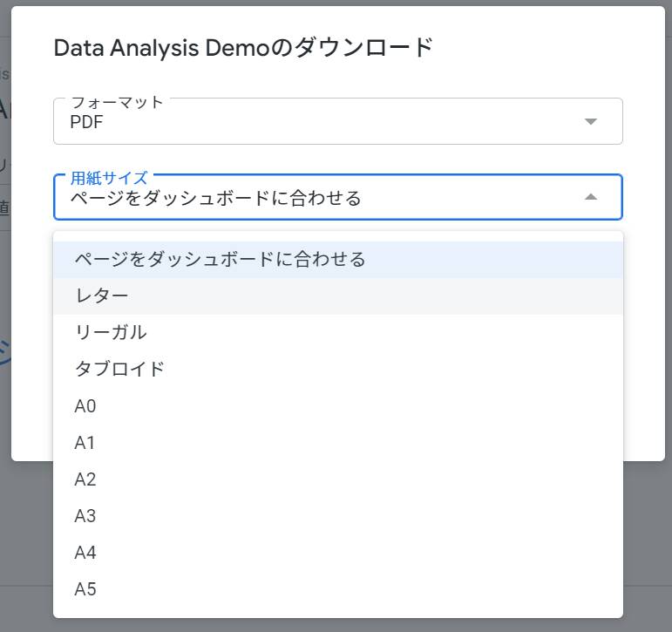Viewport: 672px width, 632px height.
Task: Select リーガル paper size option
Action: pos(111,332)
